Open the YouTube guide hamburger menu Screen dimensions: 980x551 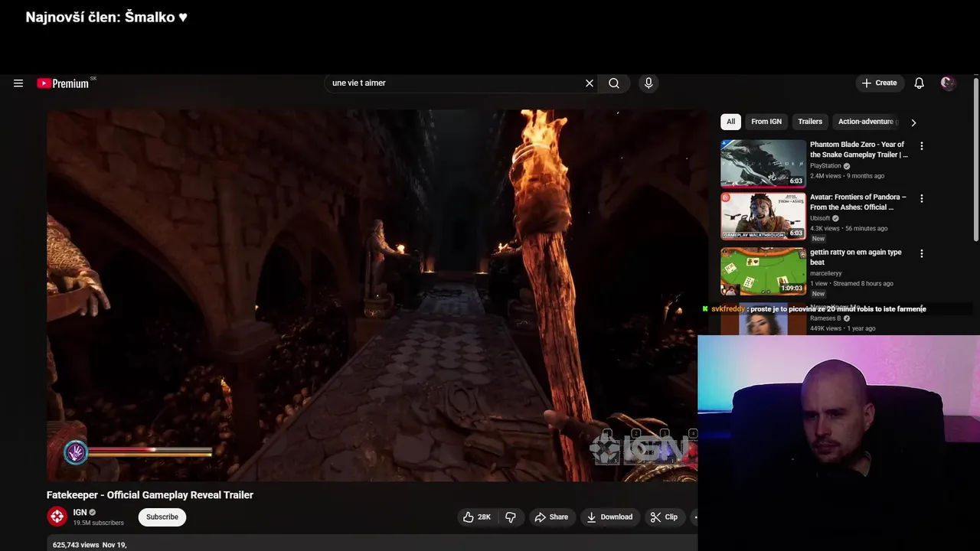pos(18,83)
